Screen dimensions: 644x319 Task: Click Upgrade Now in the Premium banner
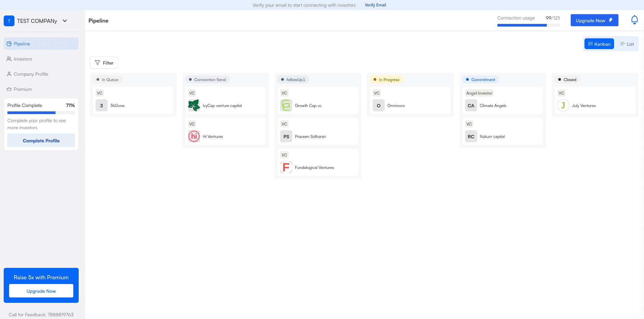tap(41, 291)
